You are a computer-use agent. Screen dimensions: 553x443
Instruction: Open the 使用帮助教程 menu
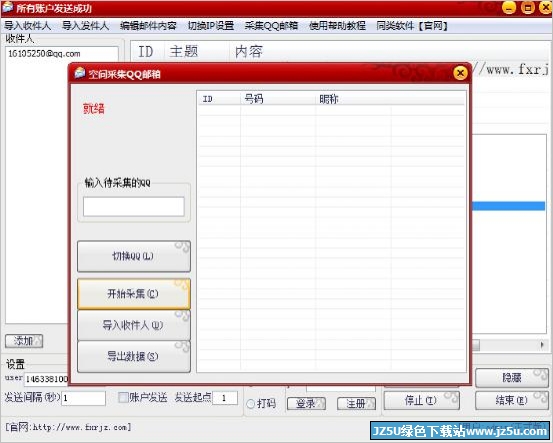coord(337,26)
